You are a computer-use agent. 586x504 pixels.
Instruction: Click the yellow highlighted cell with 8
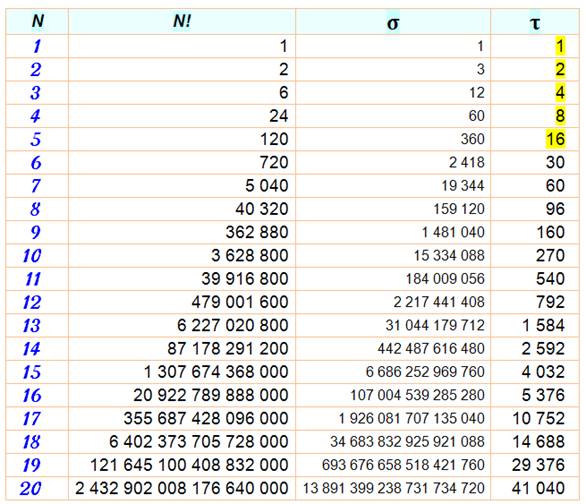pyautogui.click(x=560, y=115)
